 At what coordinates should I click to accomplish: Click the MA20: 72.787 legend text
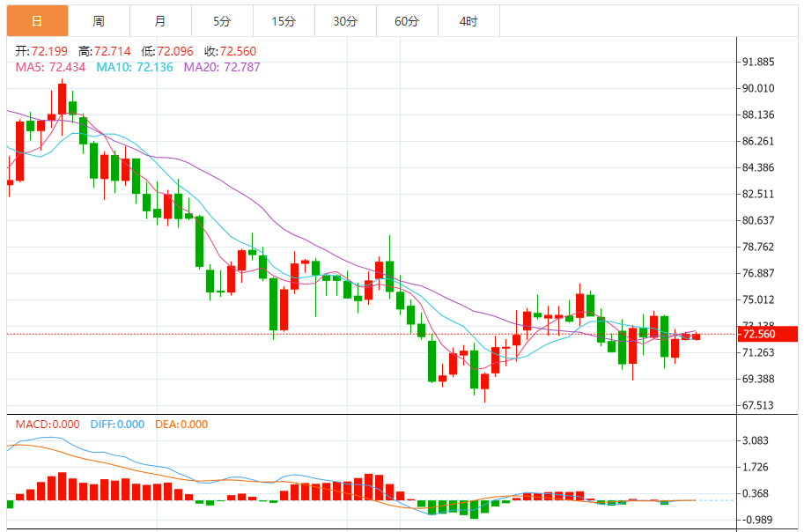tap(222, 67)
